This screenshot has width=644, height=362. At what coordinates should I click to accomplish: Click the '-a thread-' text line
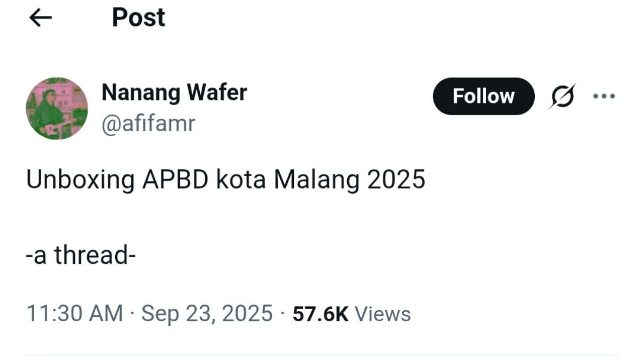(82, 255)
